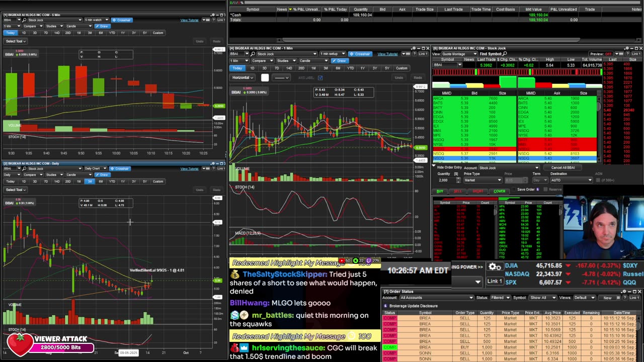Open Compare dropdown in 5 Min chart
This screenshot has width=644, height=362.
click(x=33, y=26)
